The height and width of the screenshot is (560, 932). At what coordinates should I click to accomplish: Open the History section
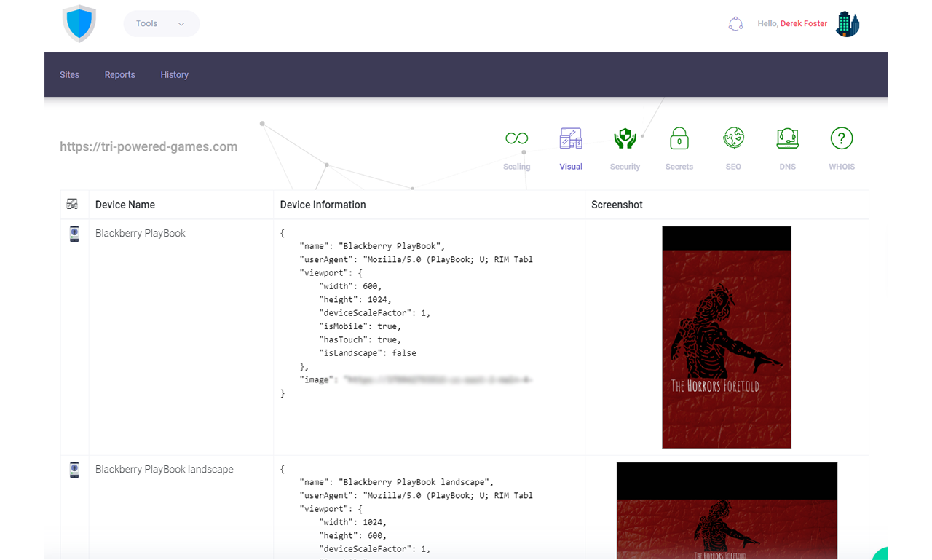174,74
